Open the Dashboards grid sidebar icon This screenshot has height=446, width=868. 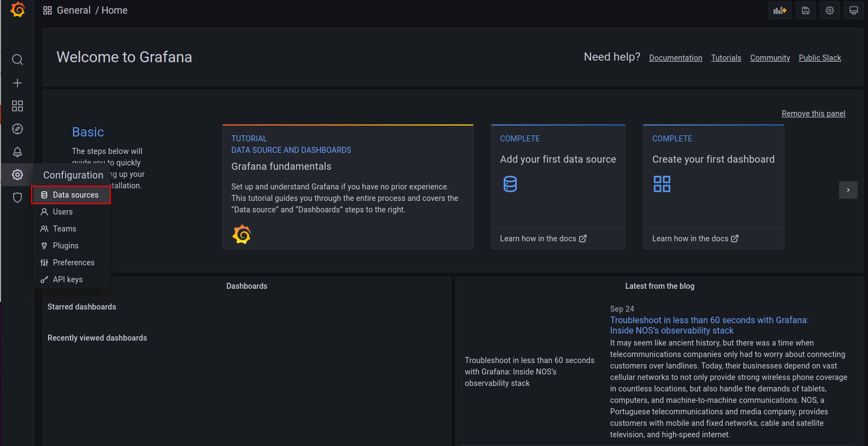pos(17,106)
